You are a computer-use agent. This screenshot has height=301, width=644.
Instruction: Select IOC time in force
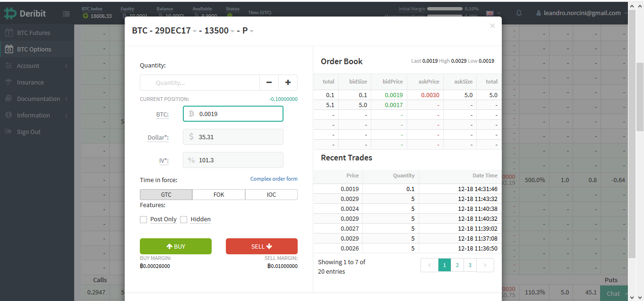271,194
